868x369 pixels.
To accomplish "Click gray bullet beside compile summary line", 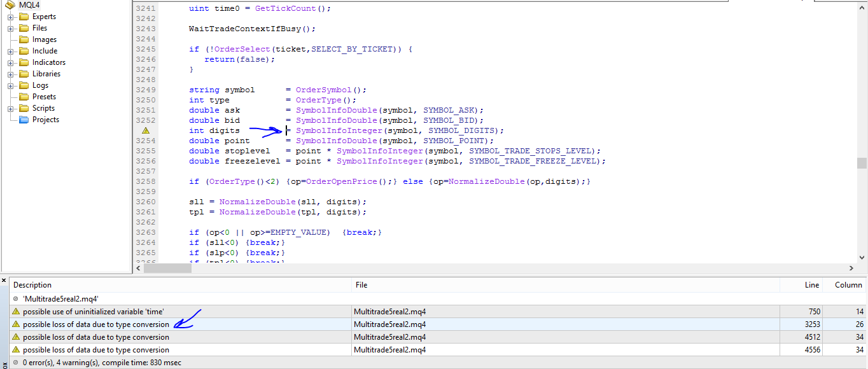I will [x=16, y=363].
